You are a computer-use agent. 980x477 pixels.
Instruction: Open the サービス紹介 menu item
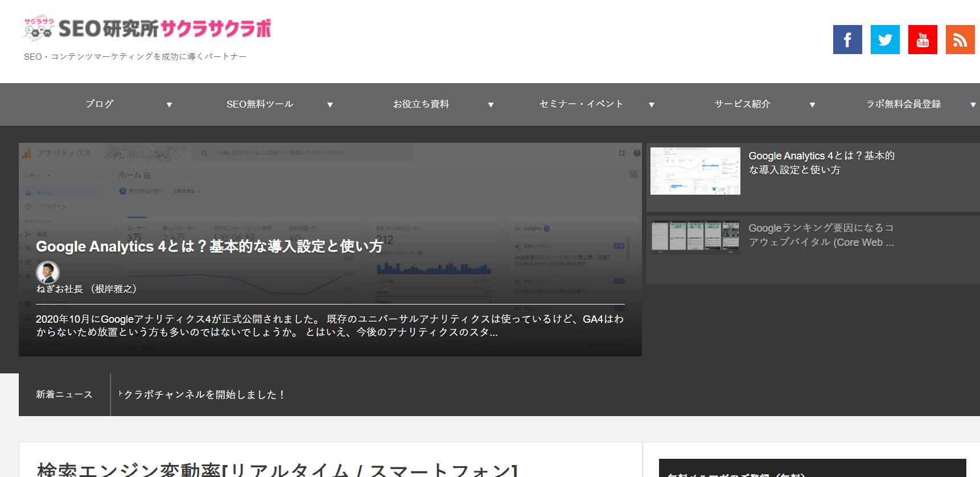point(742,104)
